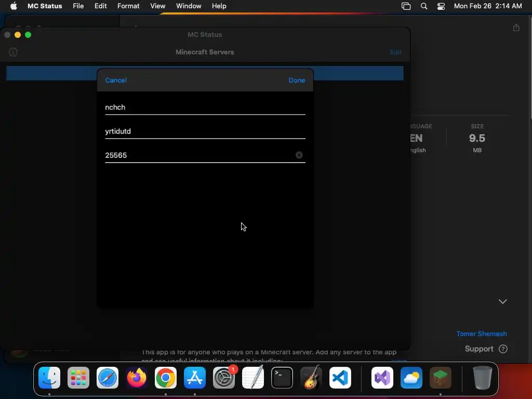532x399 pixels.
Task: Open the MC Status grass block Dock icon
Action: (x=441, y=378)
